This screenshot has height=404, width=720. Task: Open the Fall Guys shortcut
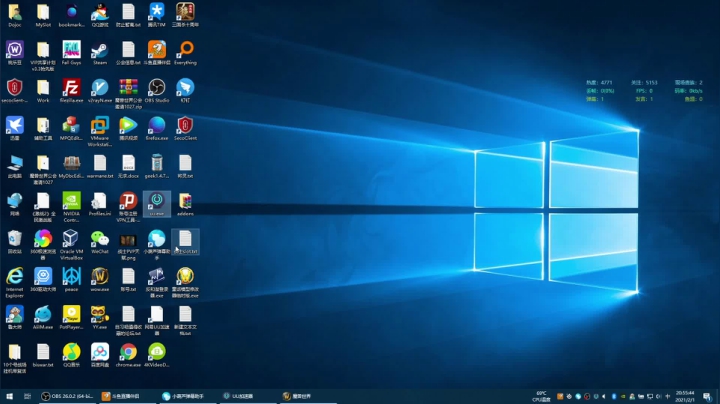[71, 53]
